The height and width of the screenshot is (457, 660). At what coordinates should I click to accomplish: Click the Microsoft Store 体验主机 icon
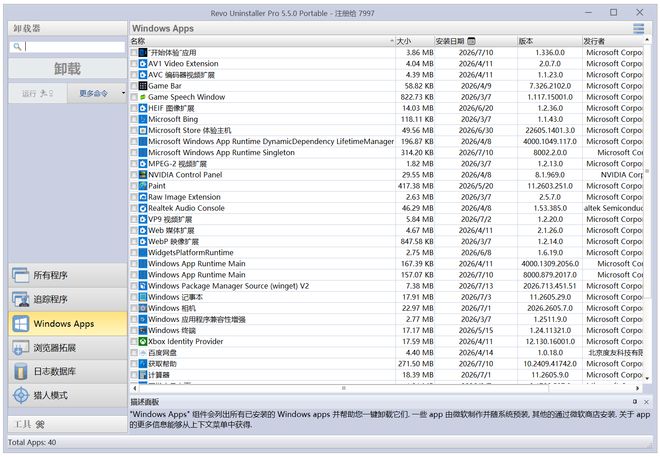143,130
